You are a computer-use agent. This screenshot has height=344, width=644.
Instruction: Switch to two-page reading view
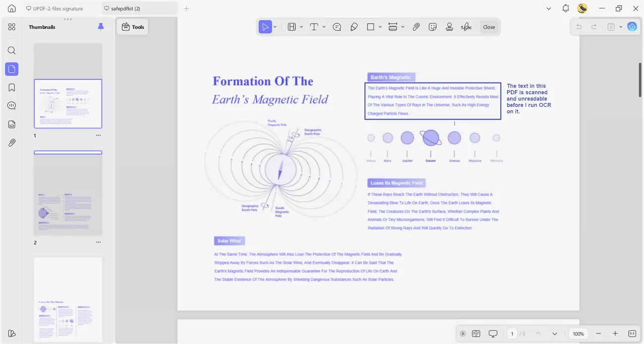click(476, 334)
